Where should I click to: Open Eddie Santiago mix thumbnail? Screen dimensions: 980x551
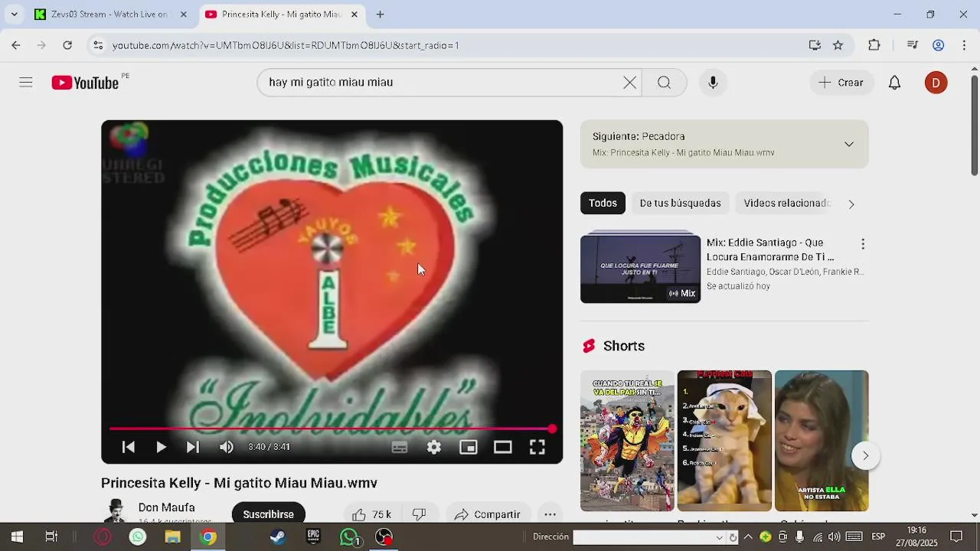click(x=640, y=269)
